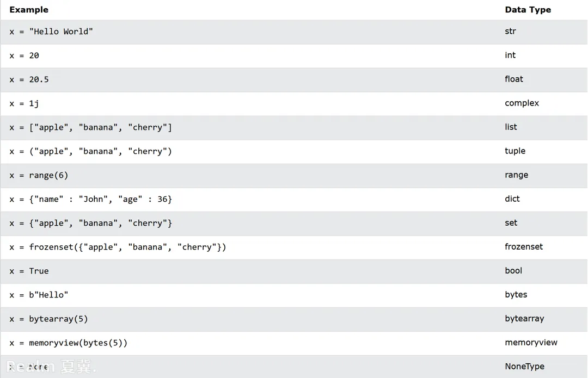Click the Example column header
The height and width of the screenshot is (378, 588).
pos(29,10)
